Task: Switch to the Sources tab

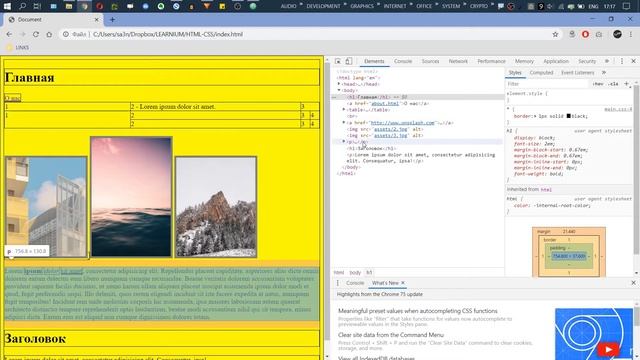Action: point(430,61)
